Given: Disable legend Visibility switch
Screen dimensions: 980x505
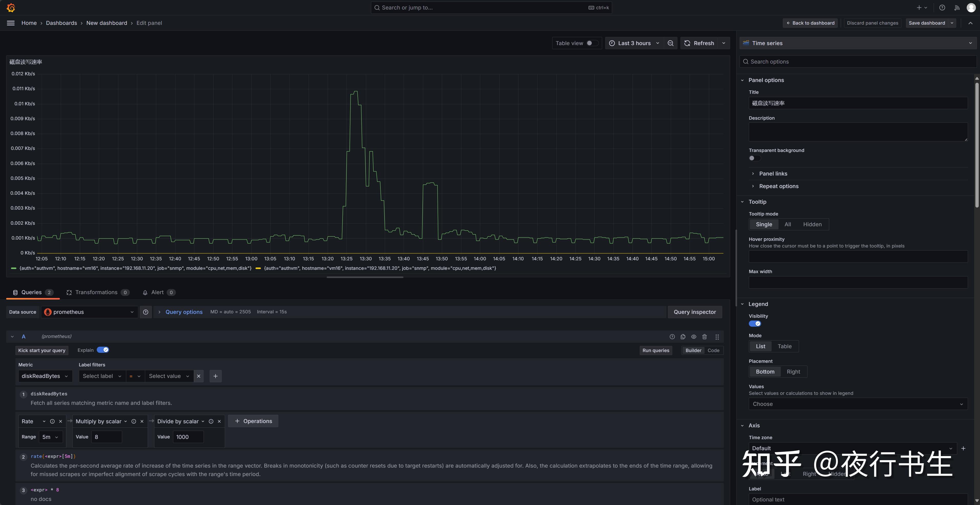Looking at the screenshot, I should (755, 324).
